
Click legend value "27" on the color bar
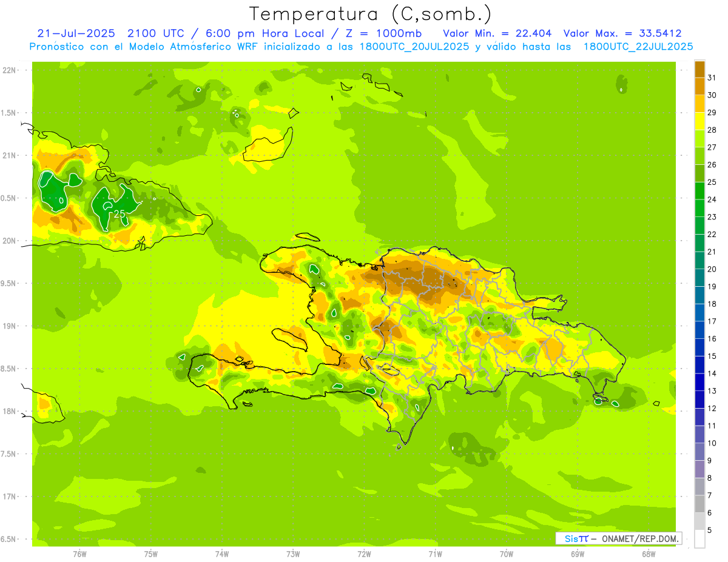[712, 147]
